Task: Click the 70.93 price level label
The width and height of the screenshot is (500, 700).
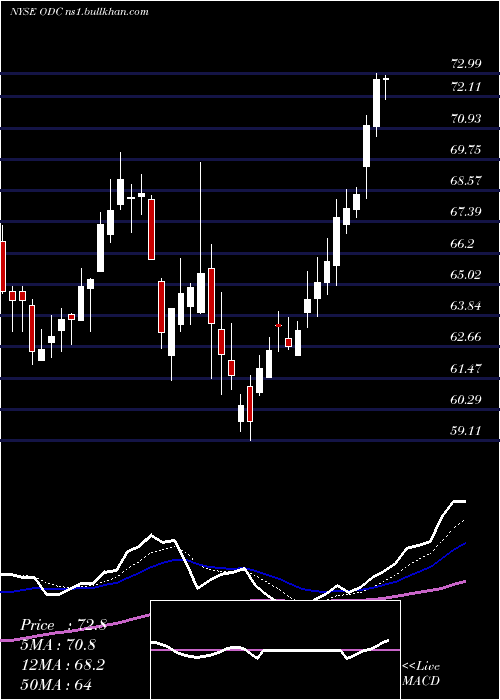Action: (x=466, y=119)
